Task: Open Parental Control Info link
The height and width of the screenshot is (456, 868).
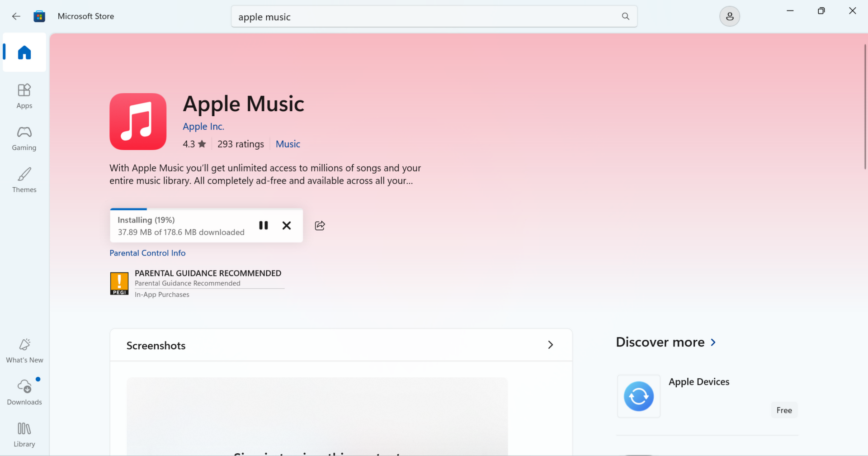Action: pos(147,253)
